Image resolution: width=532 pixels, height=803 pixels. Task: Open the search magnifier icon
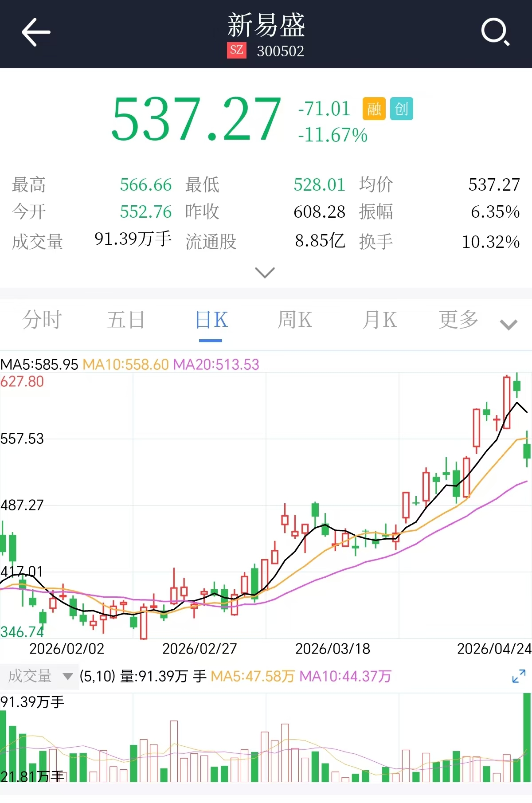pos(495,32)
